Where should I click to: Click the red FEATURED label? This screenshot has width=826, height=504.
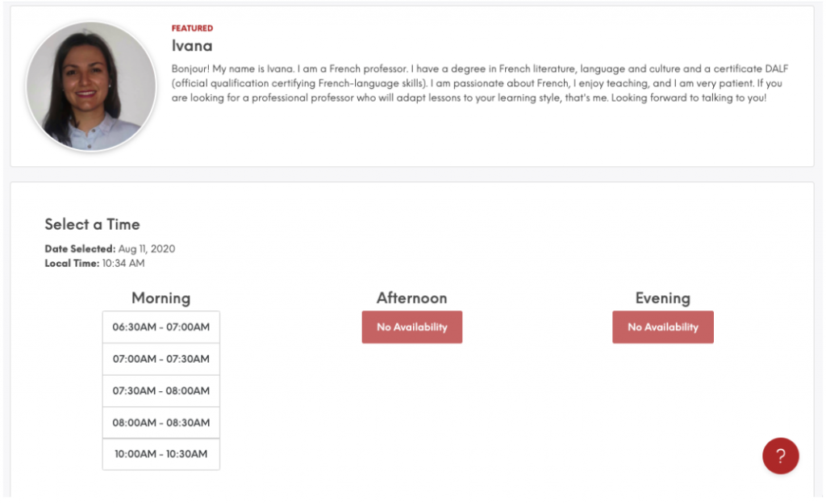[x=192, y=28]
